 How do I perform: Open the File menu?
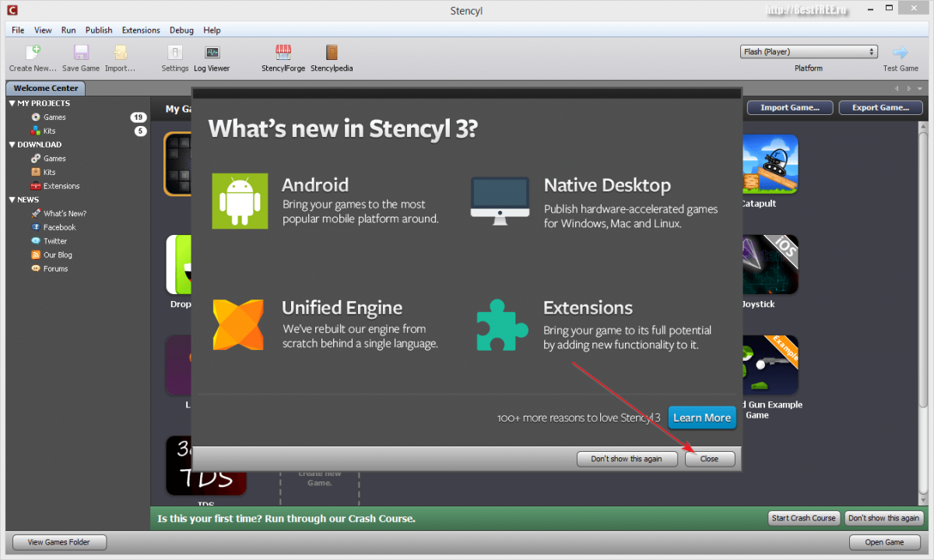(x=18, y=30)
